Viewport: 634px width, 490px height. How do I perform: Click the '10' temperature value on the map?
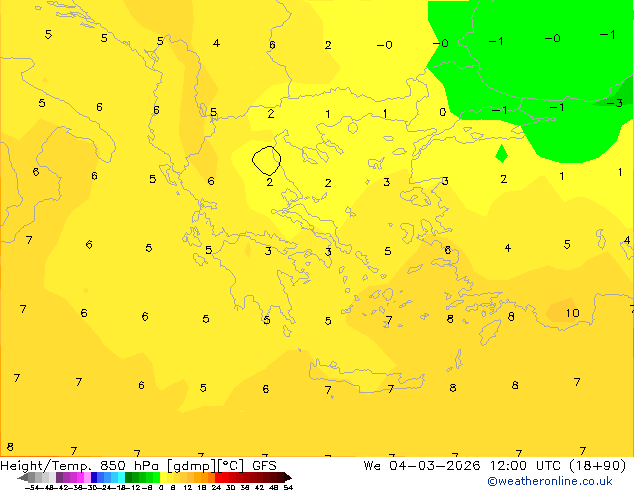pos(572,313)
